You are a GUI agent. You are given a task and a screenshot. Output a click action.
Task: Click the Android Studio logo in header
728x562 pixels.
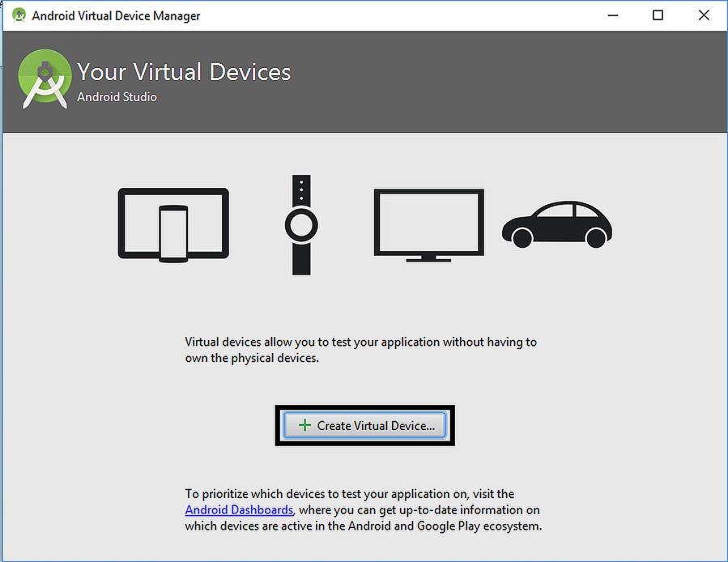(x=45, y=79)
